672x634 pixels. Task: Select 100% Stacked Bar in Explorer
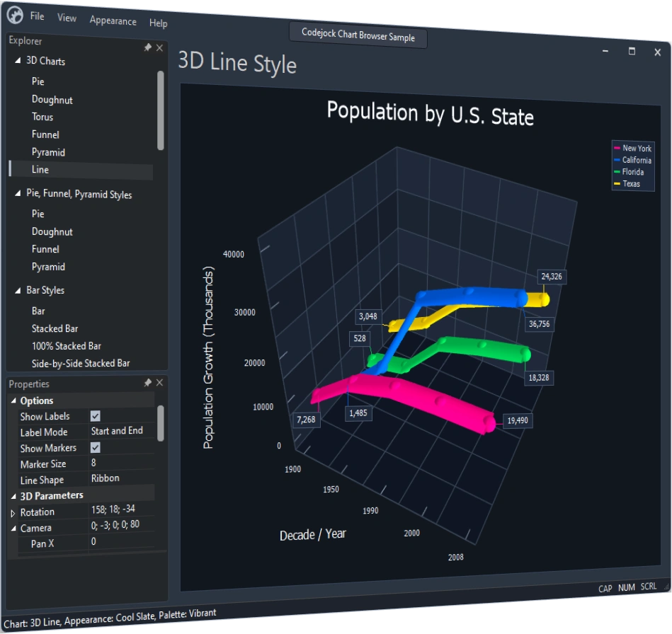pos(67,346)
